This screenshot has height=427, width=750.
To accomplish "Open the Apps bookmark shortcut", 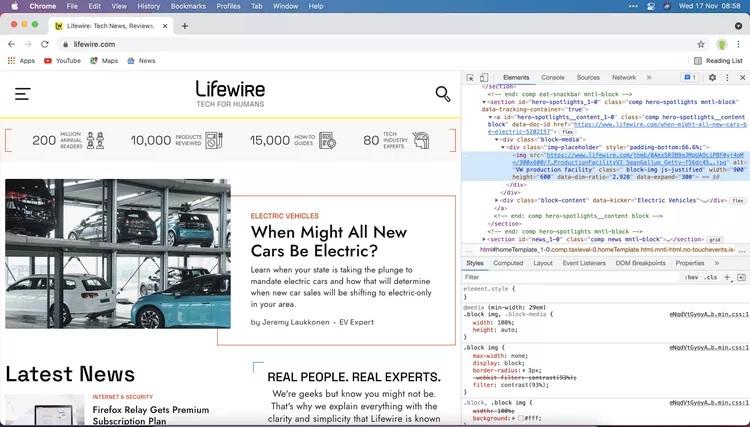I will click(21, 61).
